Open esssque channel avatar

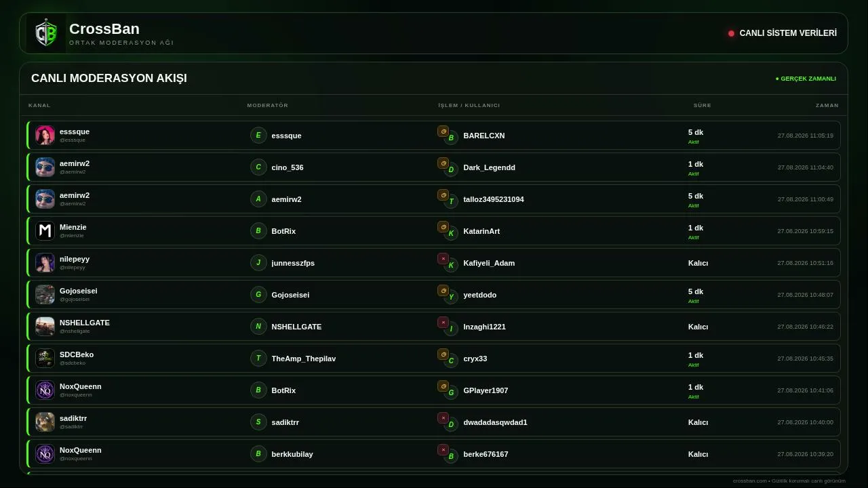pos(45,135)
